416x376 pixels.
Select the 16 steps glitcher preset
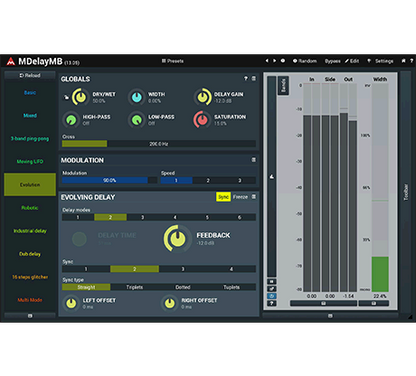point(30,277)
